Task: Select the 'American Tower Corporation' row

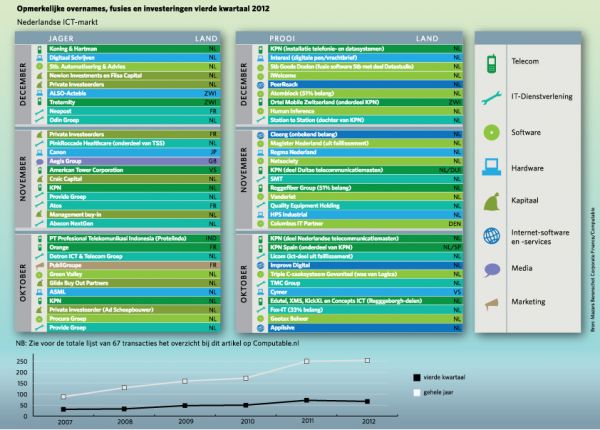Action: (134, 170)
